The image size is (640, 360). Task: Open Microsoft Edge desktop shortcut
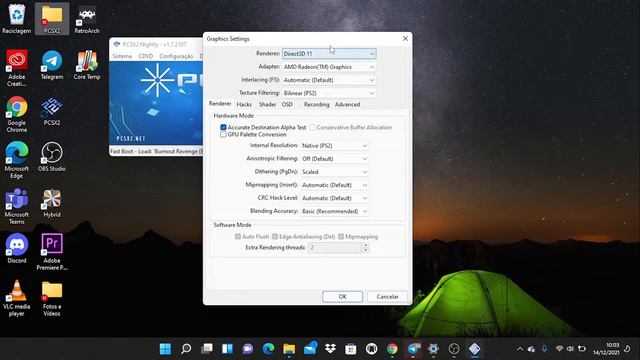16,160
